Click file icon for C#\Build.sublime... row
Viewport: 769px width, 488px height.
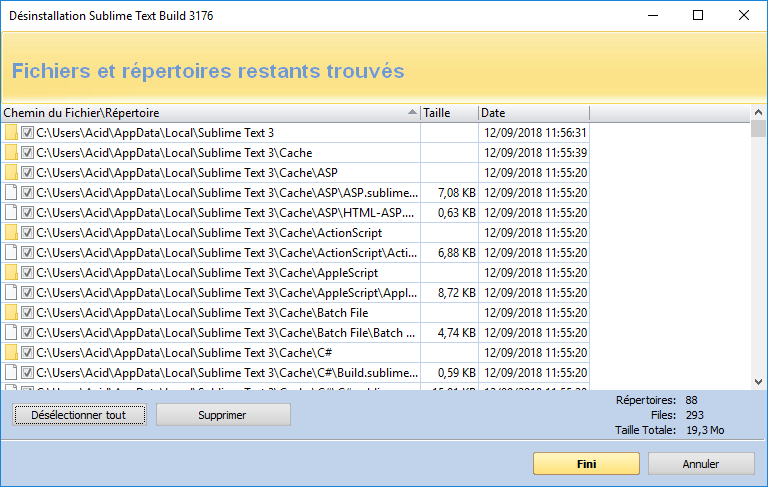tap(11, 373)
